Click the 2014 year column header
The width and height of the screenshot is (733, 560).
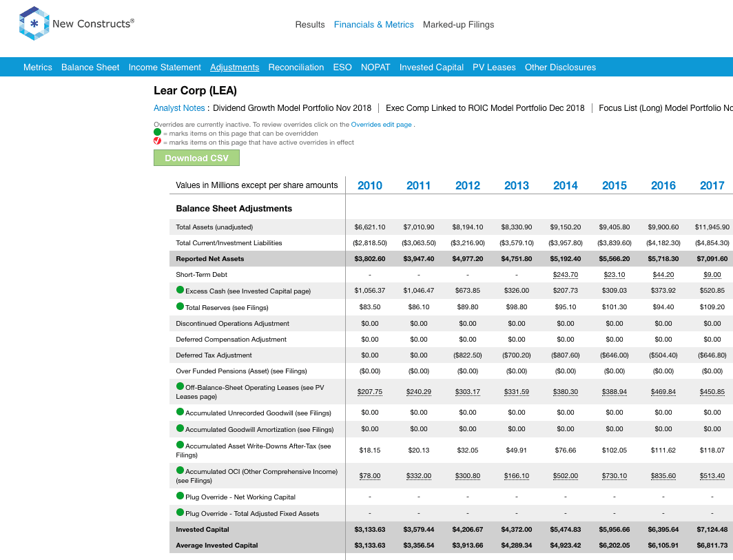566,185
